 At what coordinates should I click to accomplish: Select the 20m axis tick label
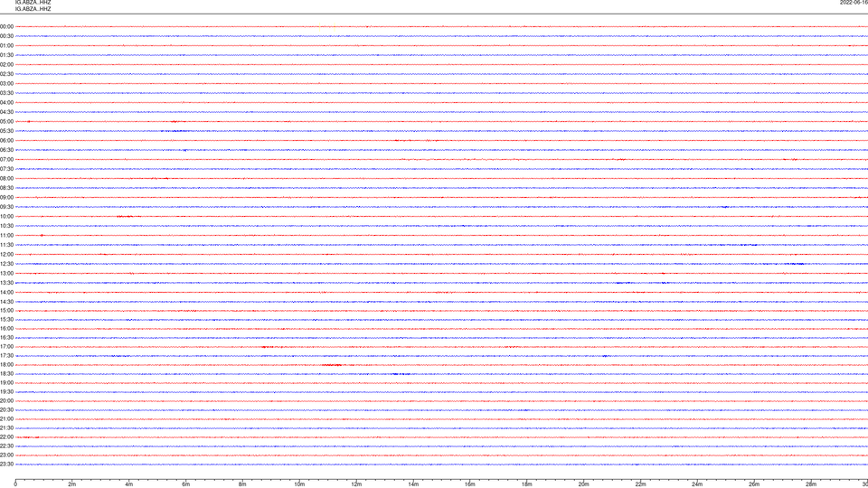584,484
